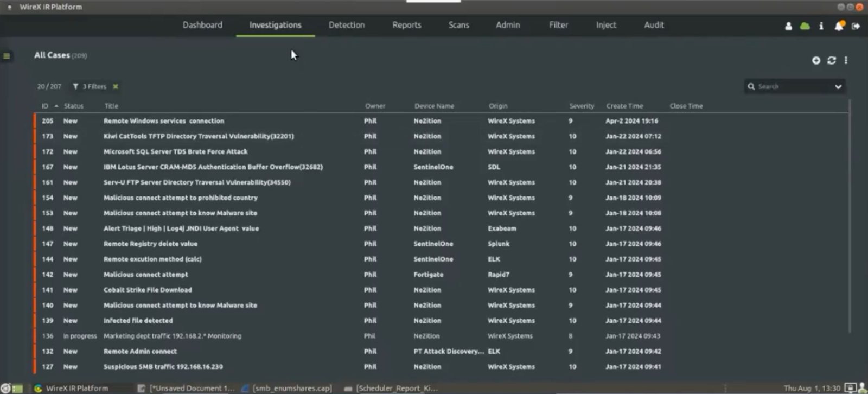The height and width of the screenshot is (394, 868).
Task: Open the user profile icon
Action: pyautogui.click(x=788, y=26)
